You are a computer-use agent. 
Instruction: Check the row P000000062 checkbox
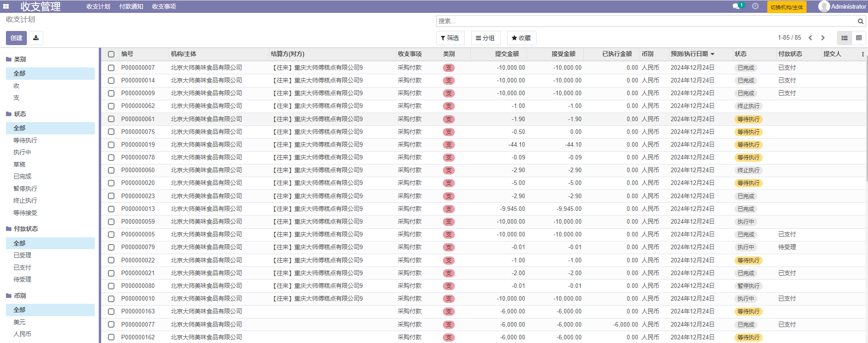111,106
